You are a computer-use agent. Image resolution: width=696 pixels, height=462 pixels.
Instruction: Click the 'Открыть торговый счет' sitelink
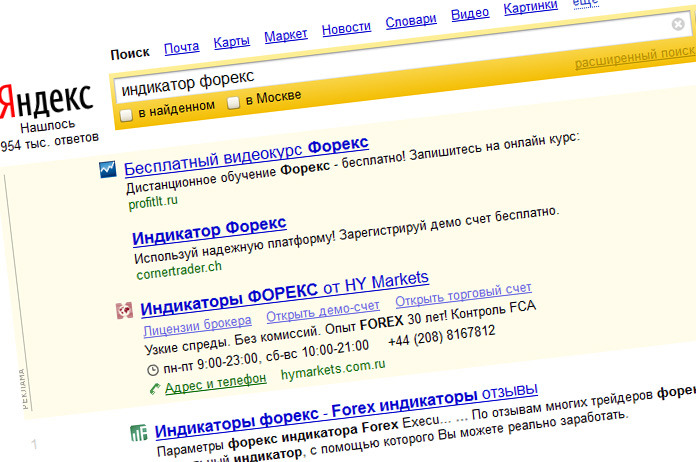(463, 294)
